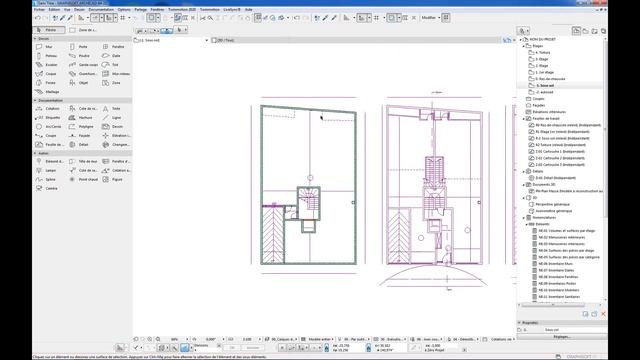640x360 pixels.
Task: Select the Coque shell tool
Action: [x=47, y=74]
